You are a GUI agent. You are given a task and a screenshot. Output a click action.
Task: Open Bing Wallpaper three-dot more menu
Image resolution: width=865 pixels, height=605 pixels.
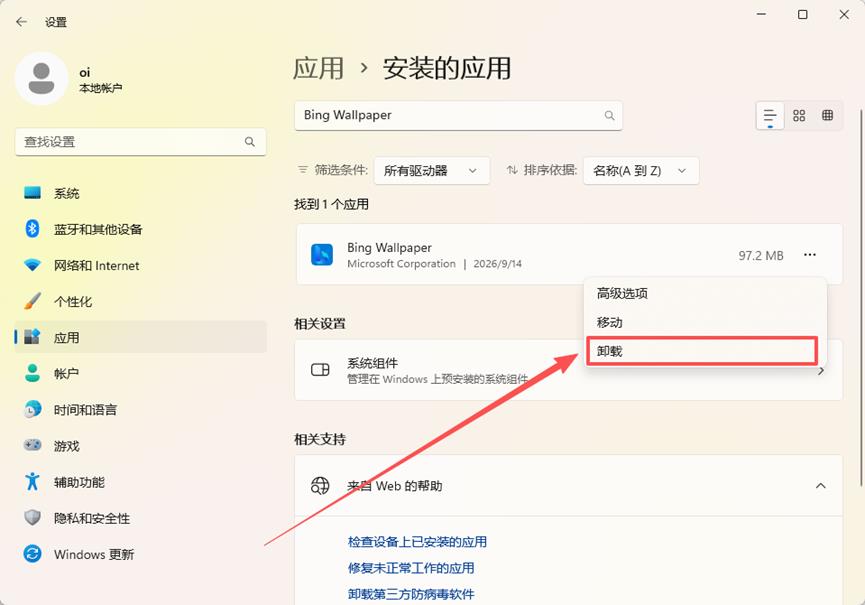[x=810, y=255]
